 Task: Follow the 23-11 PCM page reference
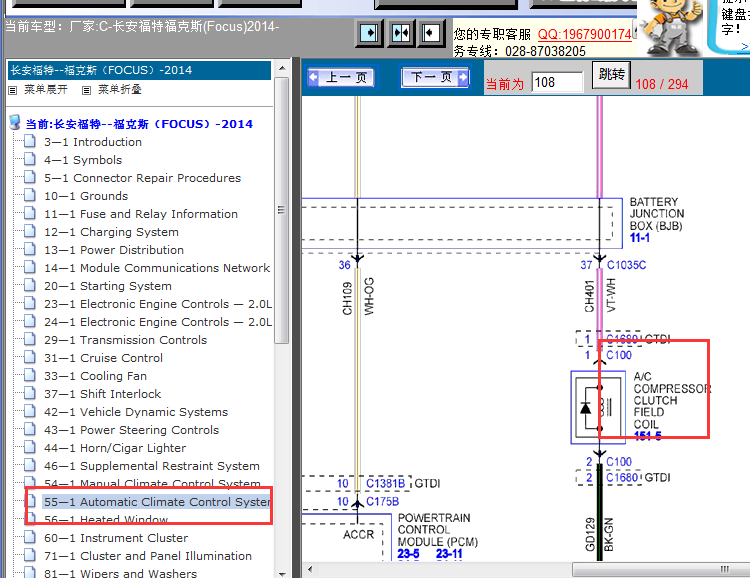tap(449, 554)
